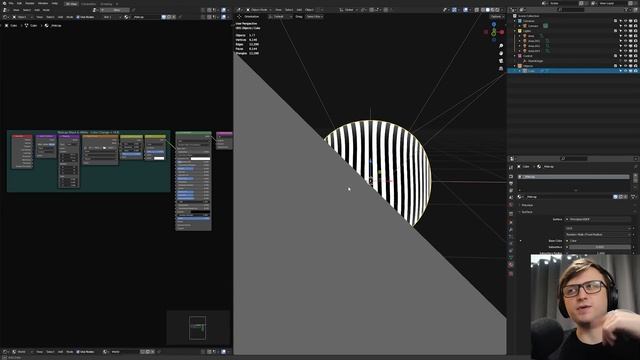The height and width of the screenshot is (360, 640).
Task: Hide Area.001 light with eye icon
Action: click(625, 41)
